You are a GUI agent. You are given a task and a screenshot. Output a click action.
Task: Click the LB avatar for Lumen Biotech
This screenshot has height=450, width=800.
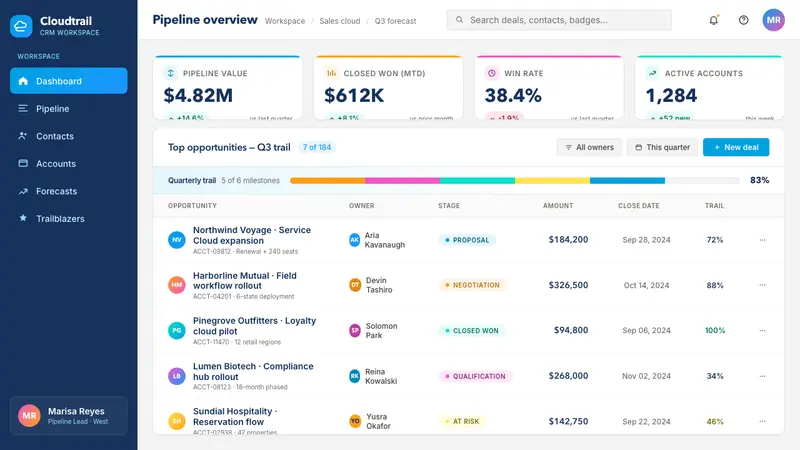click(x=177, y=376)
